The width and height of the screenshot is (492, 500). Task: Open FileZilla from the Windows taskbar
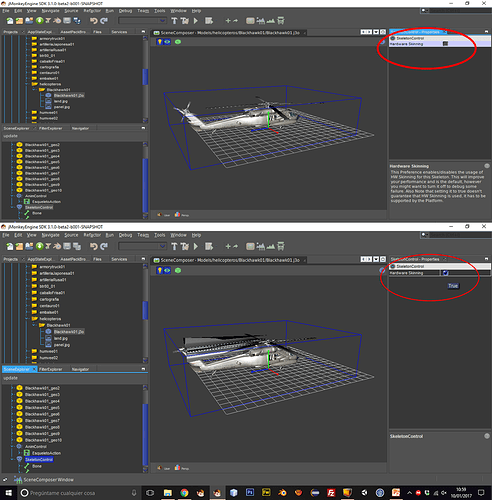tap(331, 493)
